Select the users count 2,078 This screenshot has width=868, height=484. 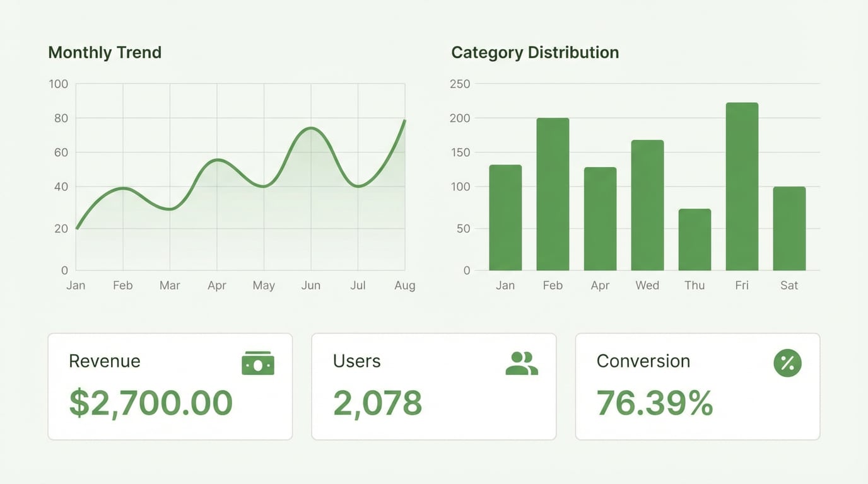(x=377, y=404)
